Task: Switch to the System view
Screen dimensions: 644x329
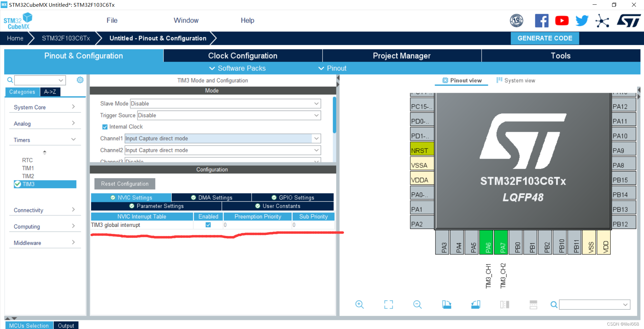Action: click(516, 80)
